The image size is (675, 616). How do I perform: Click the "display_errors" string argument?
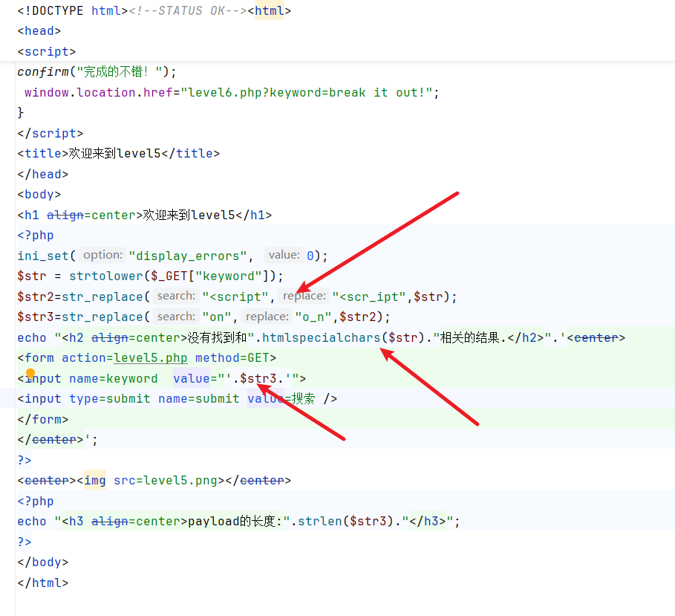point(189,256)
